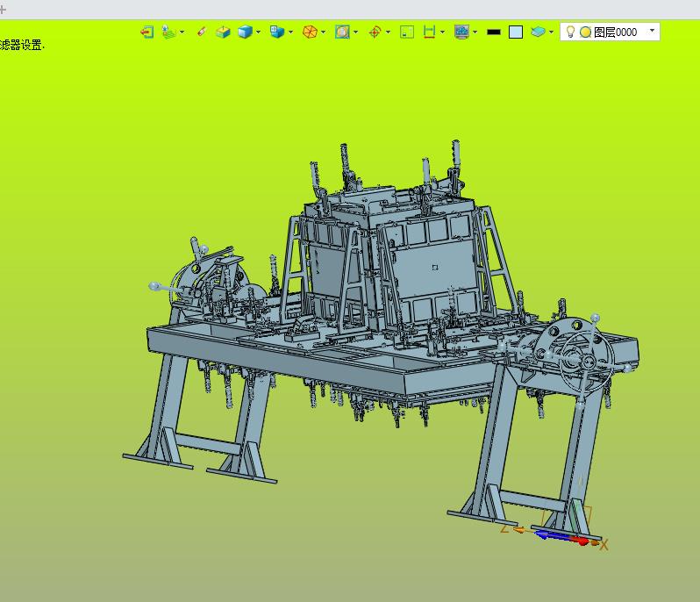Click the orange wireframe polyhedron icon

point(310,32)
